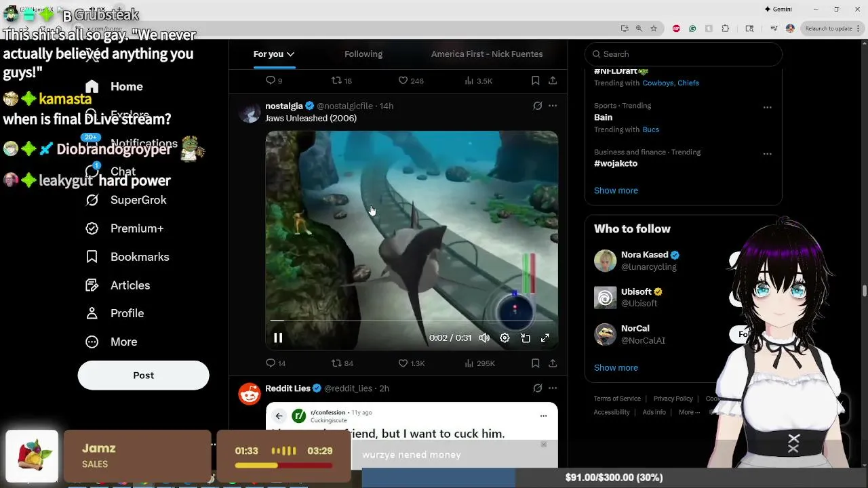
Task: Open the Bucs trending link
Action: click(650, 129)
